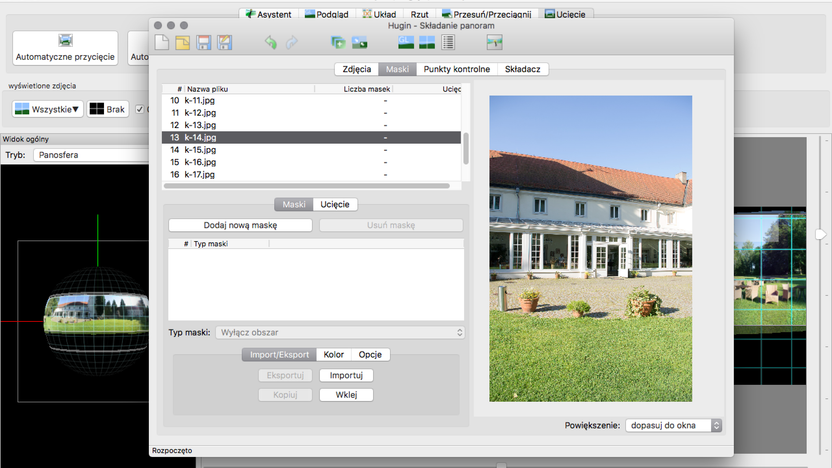Switch to the Układ tab in the preview window

379,14
